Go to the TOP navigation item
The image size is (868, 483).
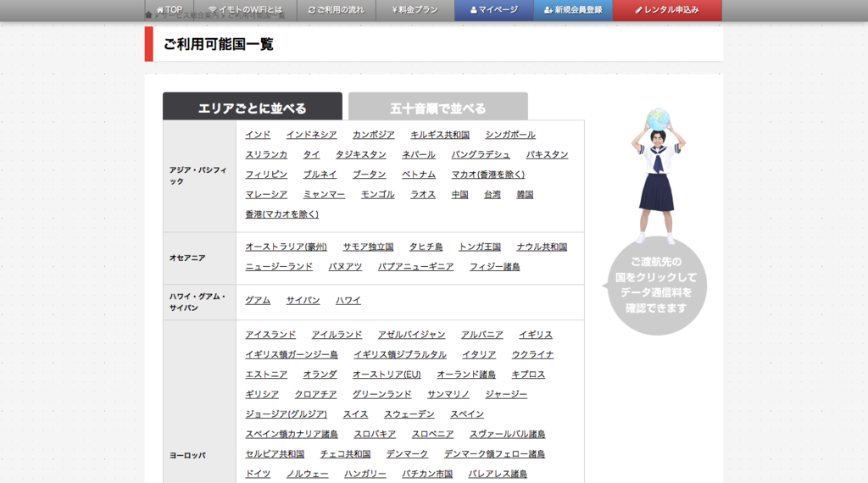click(170, 10)
